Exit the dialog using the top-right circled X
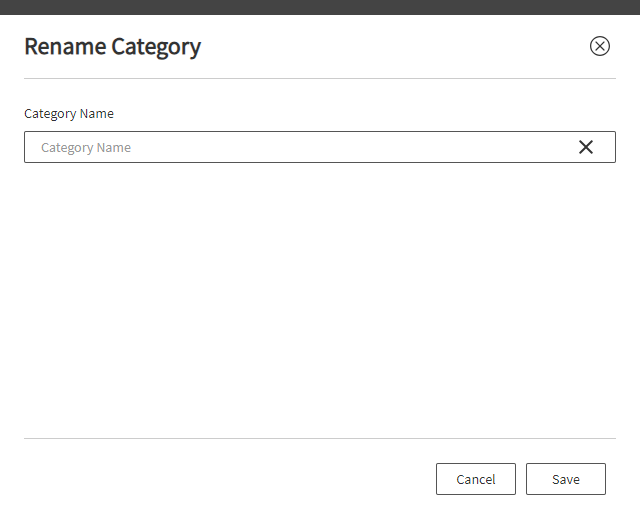Image resolution: width=640 pixels, height=519 pixels. click(x=600, y=46)
